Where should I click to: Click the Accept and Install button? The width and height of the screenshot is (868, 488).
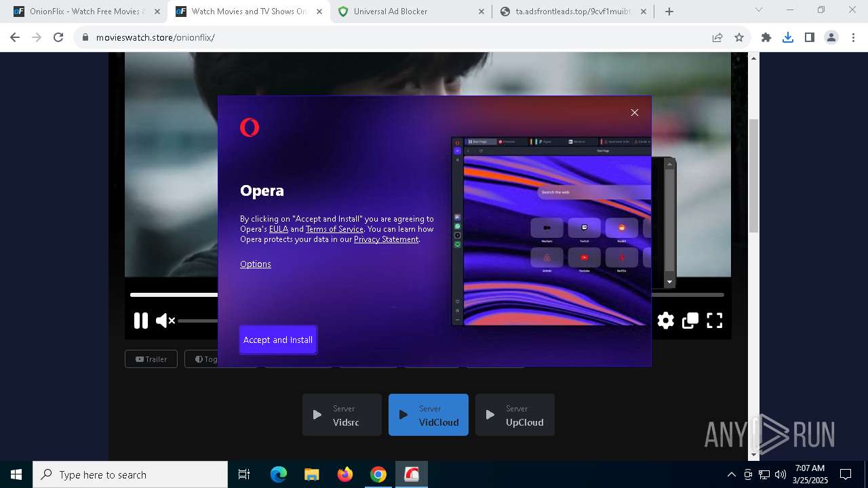click(x=278, y=340)
